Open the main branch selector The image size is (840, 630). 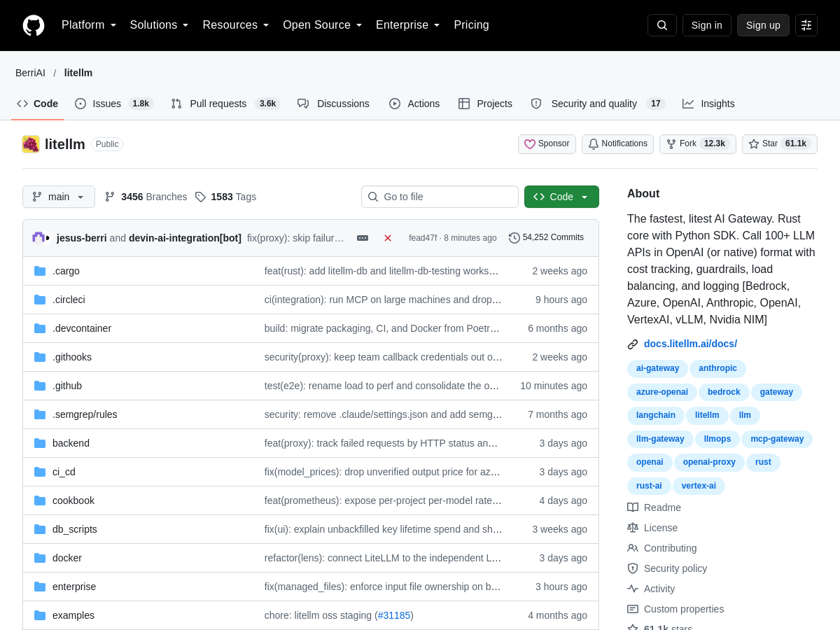[x=59, y=197]
